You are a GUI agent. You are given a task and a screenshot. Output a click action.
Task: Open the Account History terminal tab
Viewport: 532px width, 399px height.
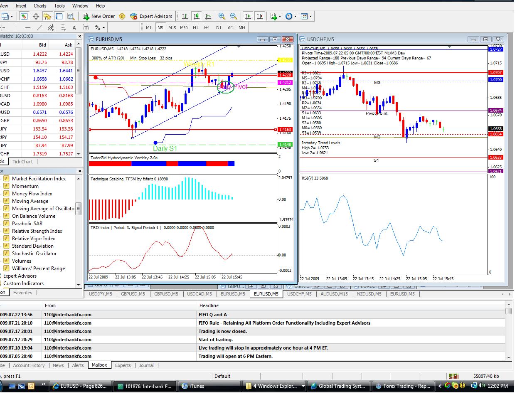[29, 365]
